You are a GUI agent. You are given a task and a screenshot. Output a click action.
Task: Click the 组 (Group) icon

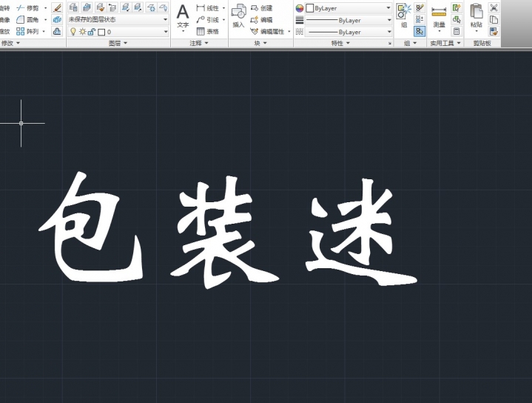coord(404,16)
